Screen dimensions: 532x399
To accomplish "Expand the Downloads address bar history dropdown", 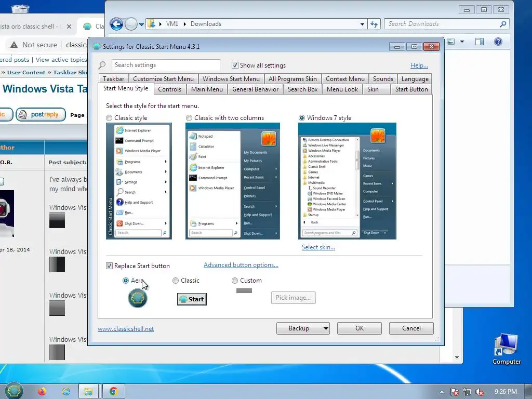I will tap(362, 24).
